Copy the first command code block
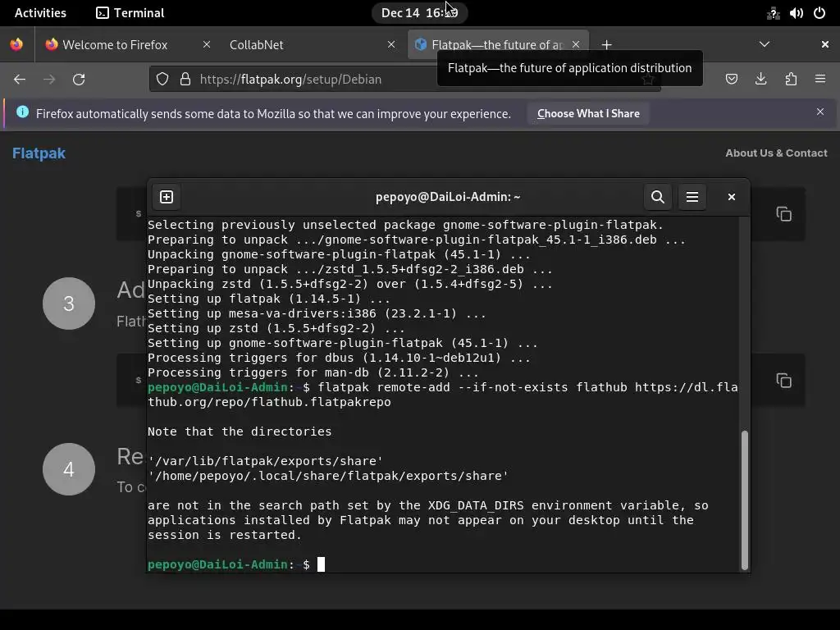Screen dimensions: 840x630 (x=783, y=214)
